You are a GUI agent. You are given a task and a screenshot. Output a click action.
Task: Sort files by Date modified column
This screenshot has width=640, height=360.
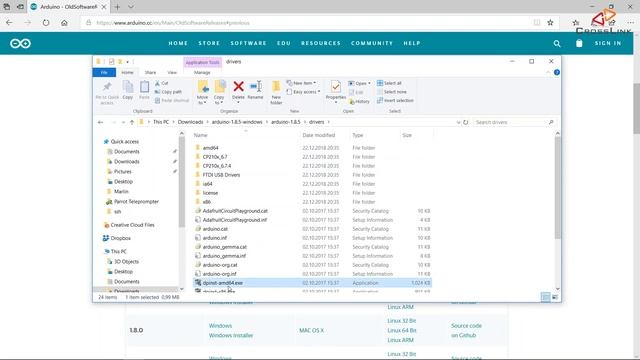pyautogui.click(x=319, y=135)
